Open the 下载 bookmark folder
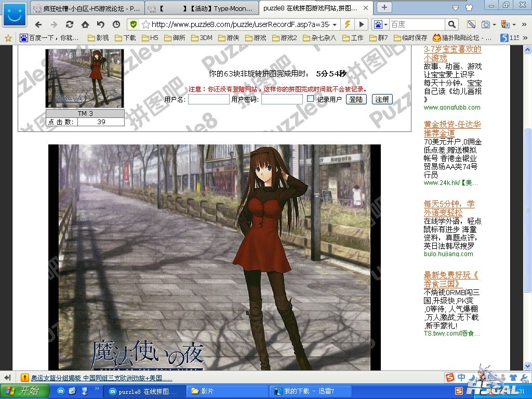Image resolution: width=532 pixels, height=399 pixels. click(x=125, y=38)
